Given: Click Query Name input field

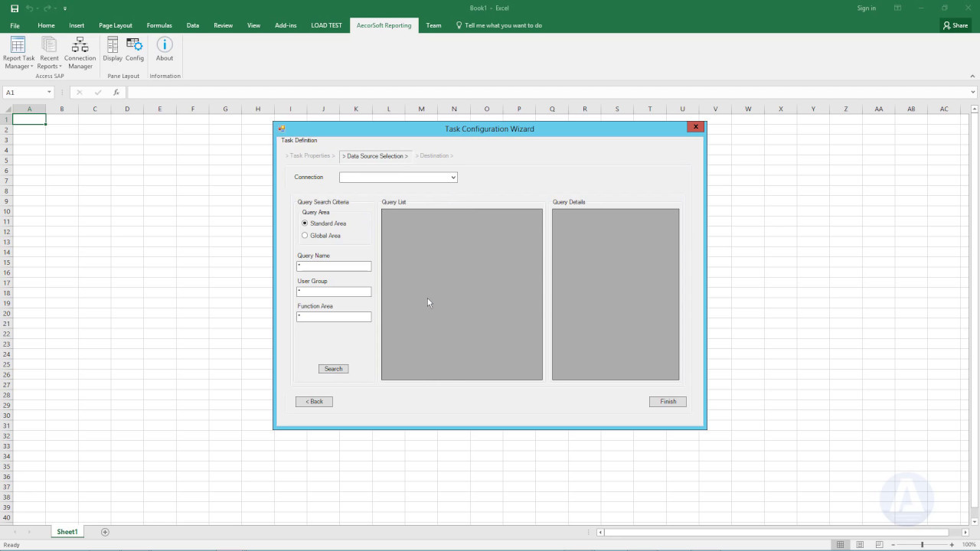Looking at the screenshot, I should click(x=334, y=266).
